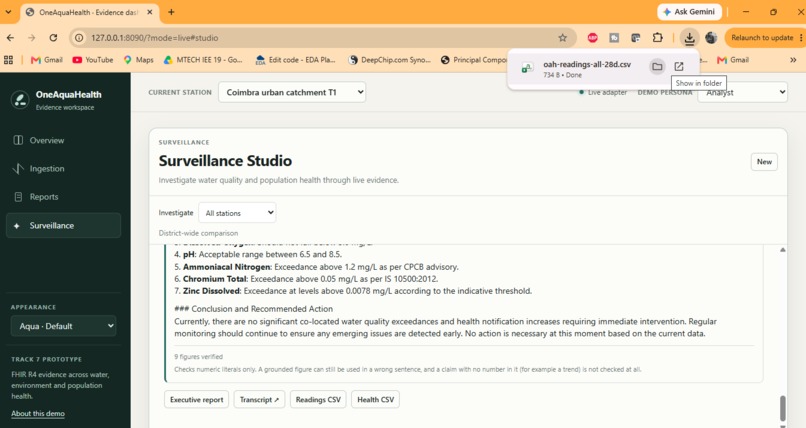Open Ingestion in the sidebar
The image size is (806, 428).
[47, 169]
